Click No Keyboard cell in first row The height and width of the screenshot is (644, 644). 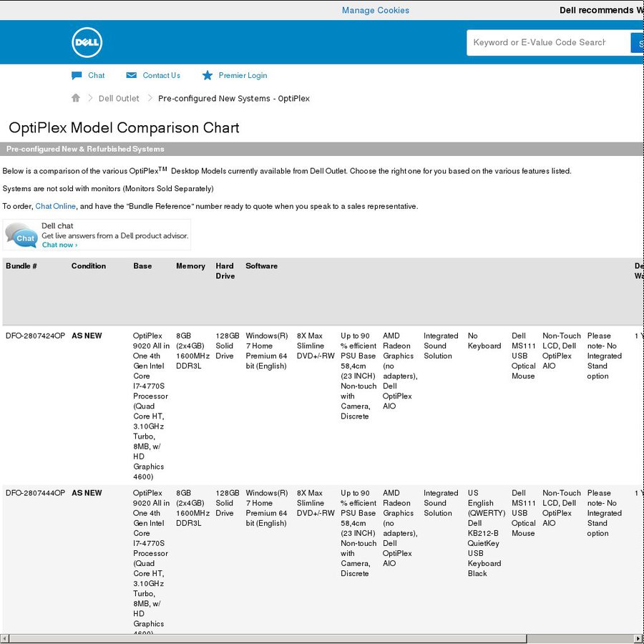[x=484, y=341]
